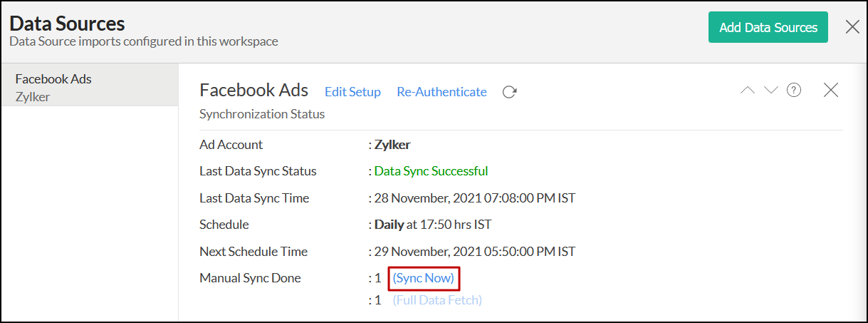Click the Facebook Ads panel heading
This screenshot has height=323, width=868.
click(253, 91)
